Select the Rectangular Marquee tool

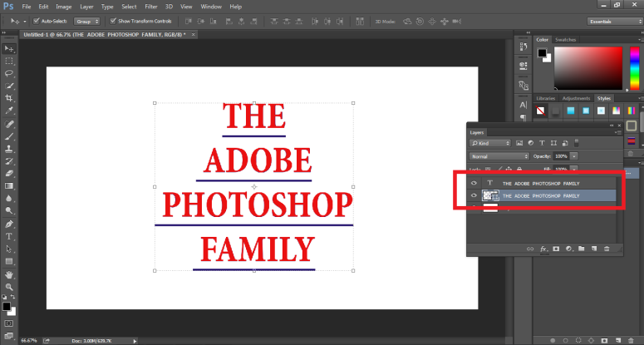pyautogui.click(x=9, y=61)
